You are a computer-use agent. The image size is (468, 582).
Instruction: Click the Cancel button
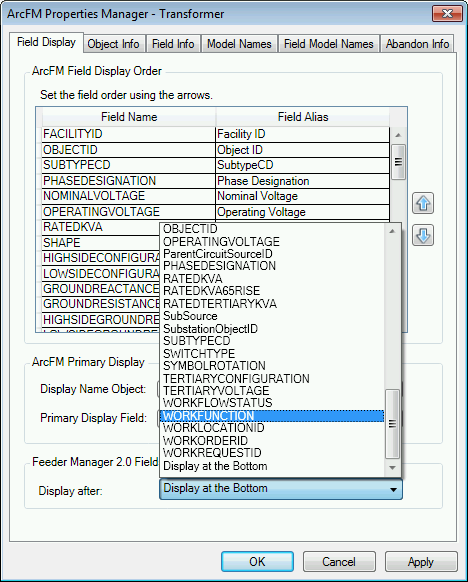pyautogui.click(x=339, y=561)
